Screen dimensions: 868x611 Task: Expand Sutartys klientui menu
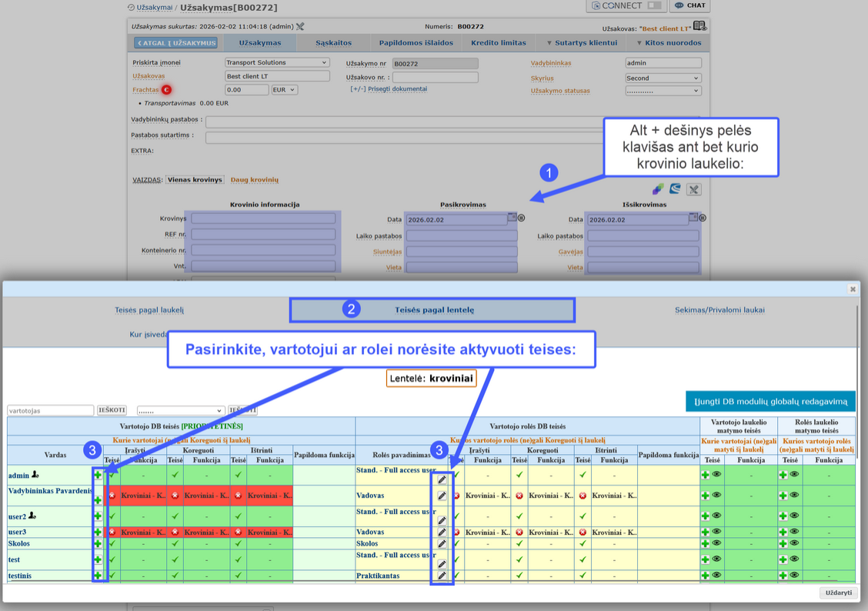(x=582, y=42)
